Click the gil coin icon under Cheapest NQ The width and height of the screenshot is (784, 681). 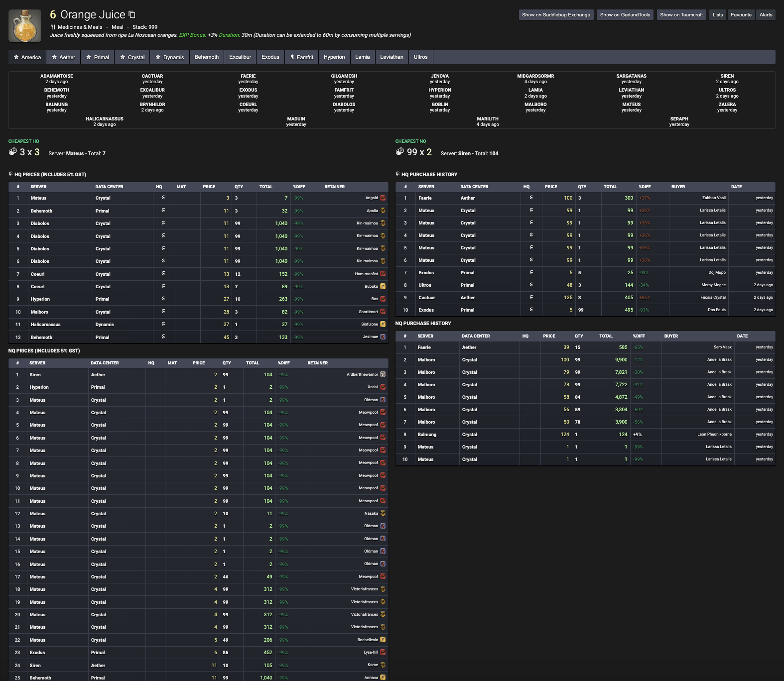[400, 151]
